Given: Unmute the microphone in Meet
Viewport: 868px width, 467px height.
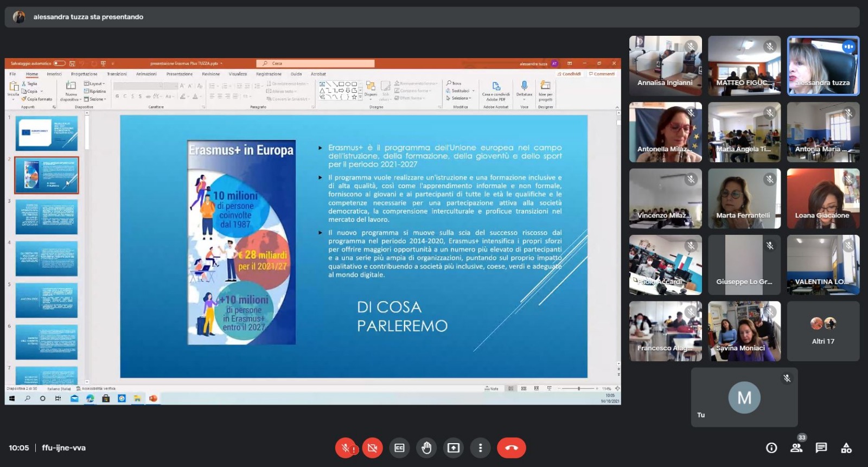Looking at the screenshot, I should 346,448.
